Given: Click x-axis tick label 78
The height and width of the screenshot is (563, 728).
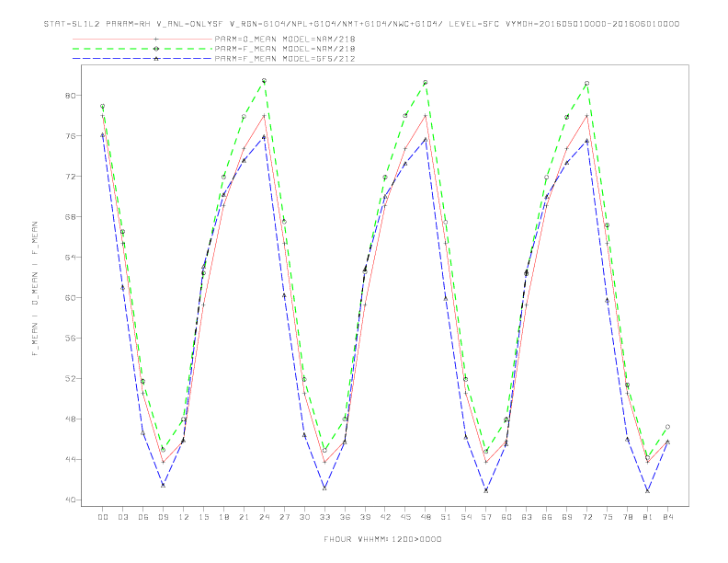Looking at the screenshot, I should pos(628,517).
